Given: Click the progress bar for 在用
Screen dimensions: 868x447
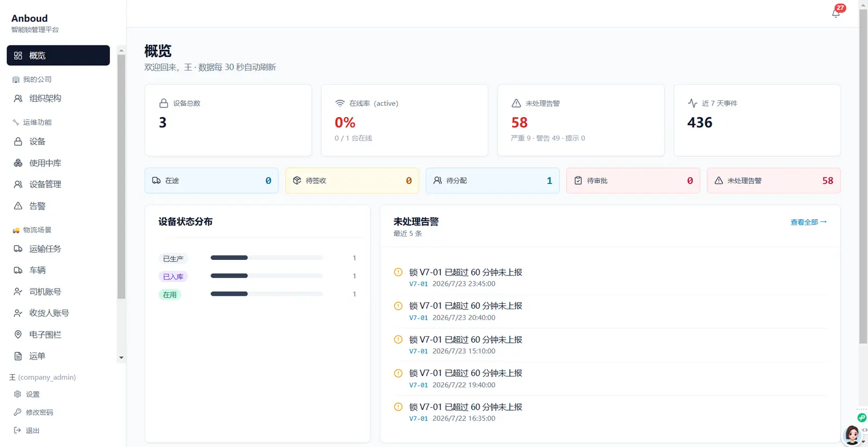Looking at the screenshot, I should pyautogui.click(x=266, y=293).
